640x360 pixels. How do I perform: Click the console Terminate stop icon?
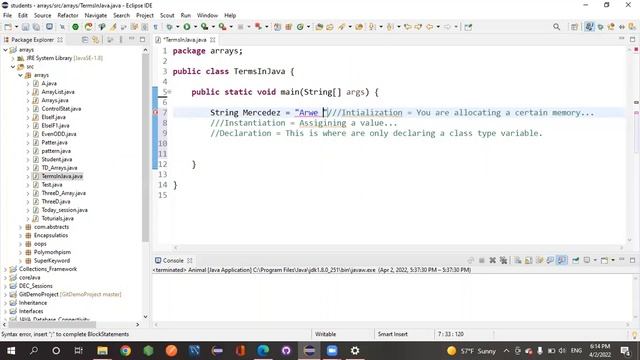pos(482,260)
